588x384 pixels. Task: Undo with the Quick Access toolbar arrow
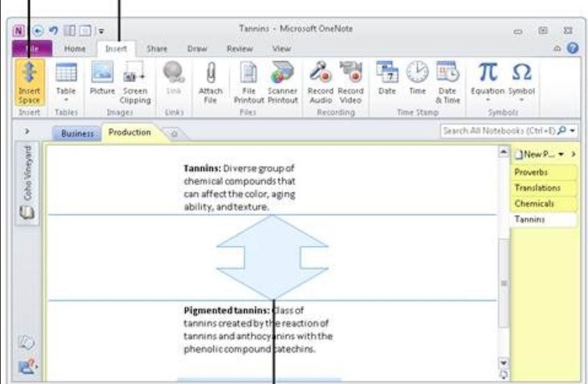[x=54, y=31]
